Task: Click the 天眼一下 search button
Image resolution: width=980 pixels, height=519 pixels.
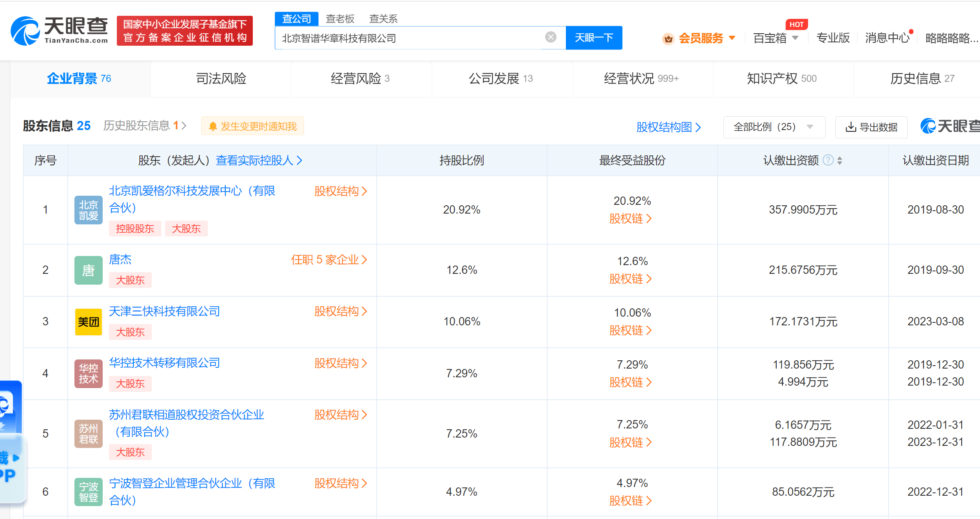Action: pos(594,38)
